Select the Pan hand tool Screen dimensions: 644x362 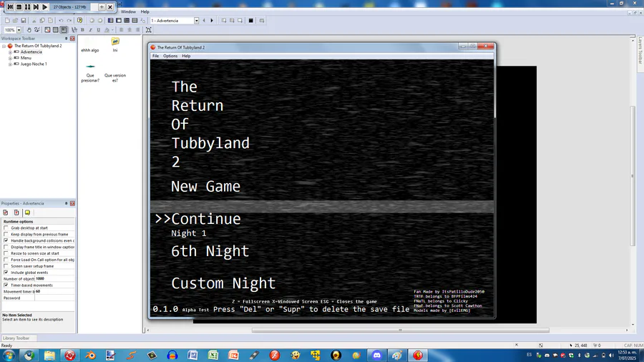(29, 30)
